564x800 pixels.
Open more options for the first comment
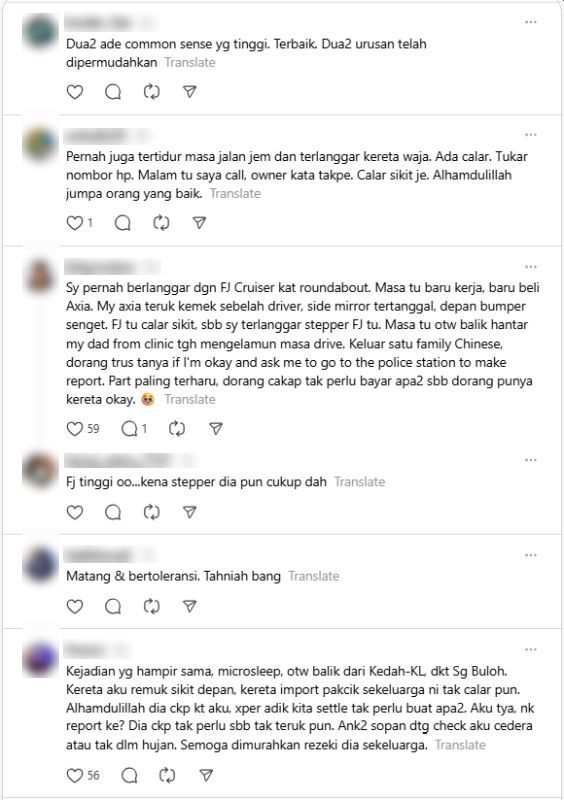531,22
